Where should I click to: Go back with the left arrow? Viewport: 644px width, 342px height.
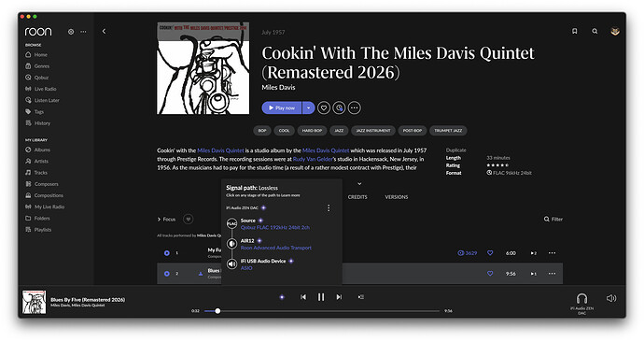pyautogui.click(x=104, y=31)
